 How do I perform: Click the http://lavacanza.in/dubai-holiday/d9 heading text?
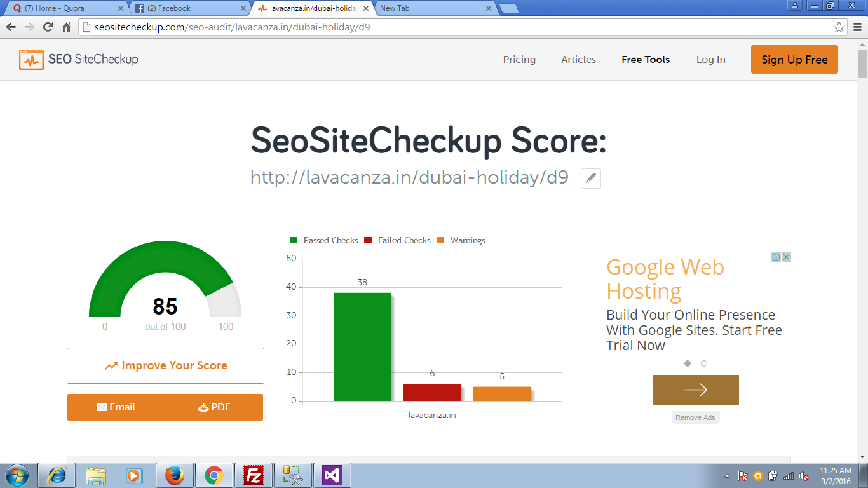coord(409,177)
